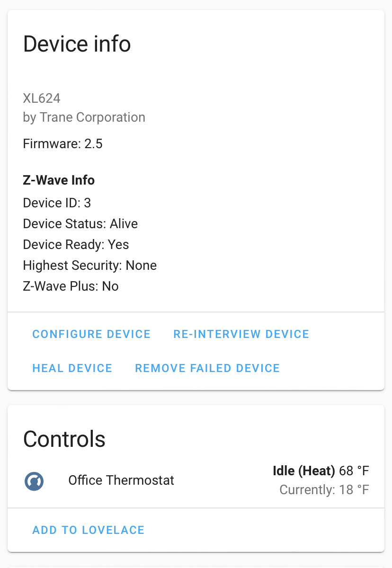The image size is (392, 568).
Task: Click the Z-Wave Plus: No line
Action: (71, 286)
